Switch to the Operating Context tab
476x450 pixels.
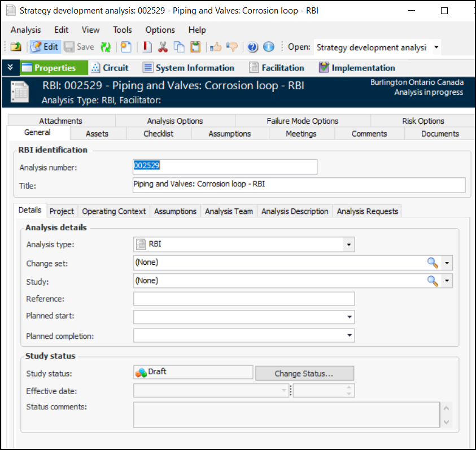point(114,211)
